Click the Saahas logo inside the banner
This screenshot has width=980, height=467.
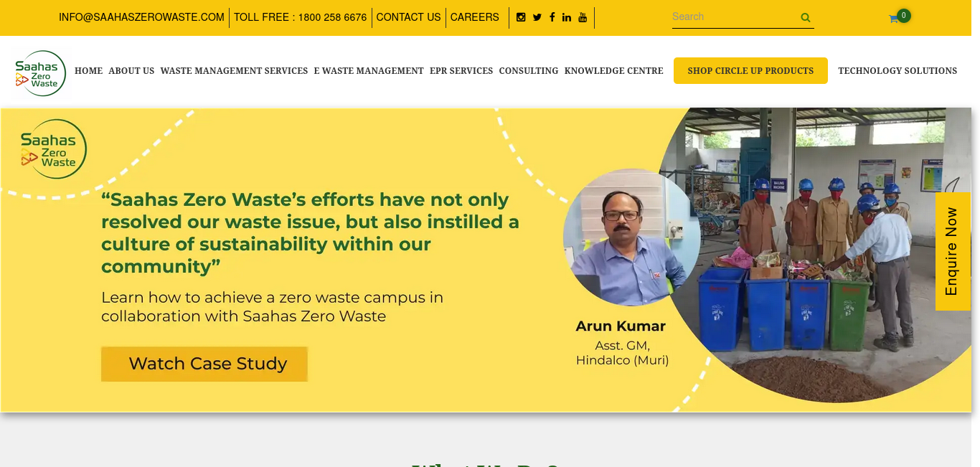click(x=53, y=149)
